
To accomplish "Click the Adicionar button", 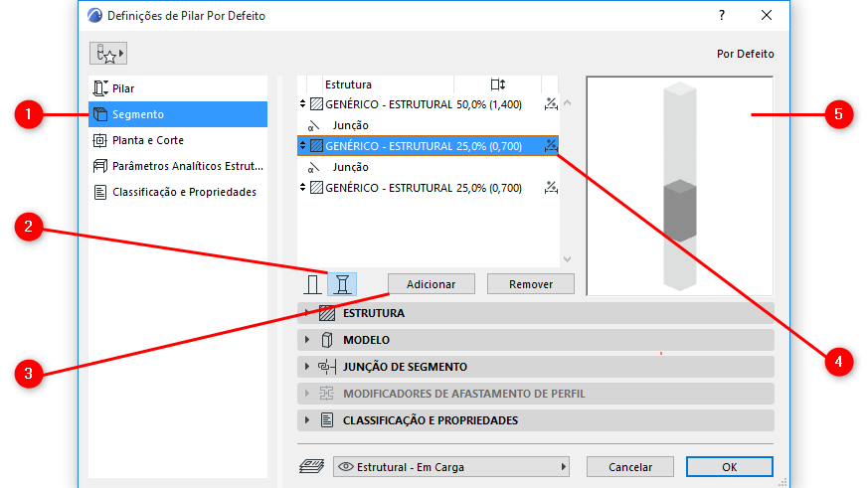I will [432, 284].
